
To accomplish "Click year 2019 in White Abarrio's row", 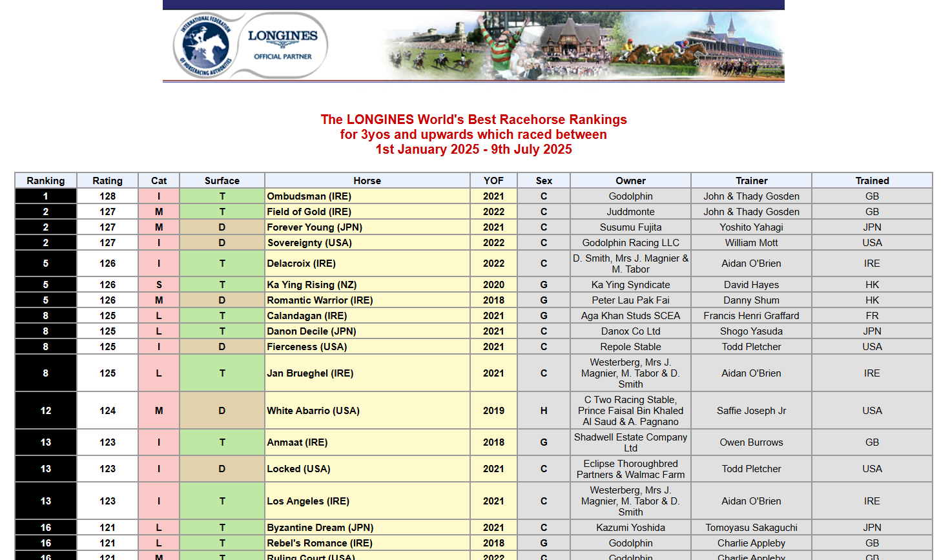I will [493, 411].
